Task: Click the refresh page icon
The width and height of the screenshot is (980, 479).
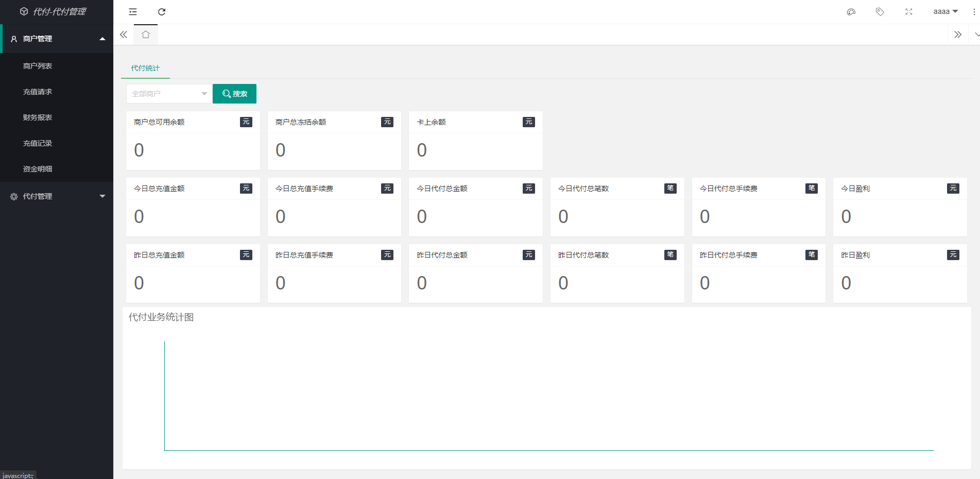Action: [162, 12]
